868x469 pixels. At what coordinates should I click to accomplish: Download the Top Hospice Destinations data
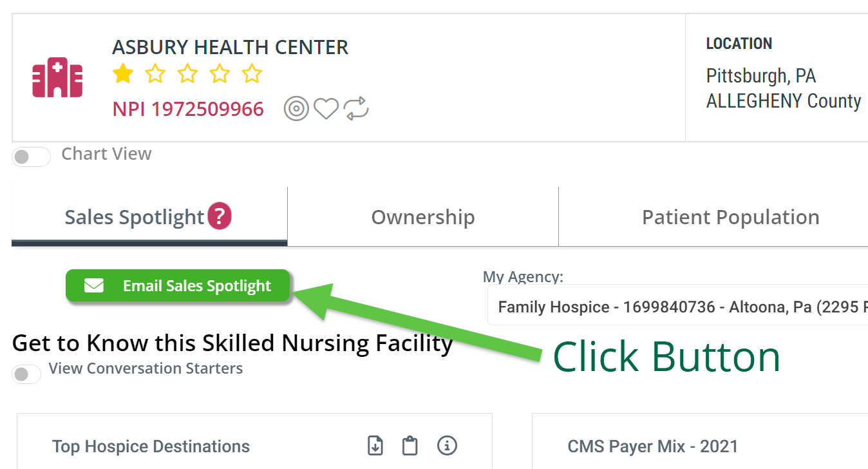(x=375, y=445)
